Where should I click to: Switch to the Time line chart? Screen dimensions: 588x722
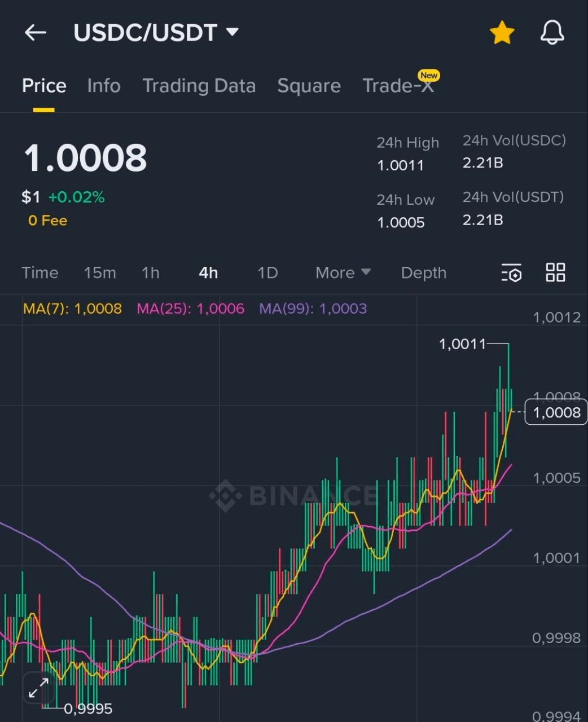40,273
